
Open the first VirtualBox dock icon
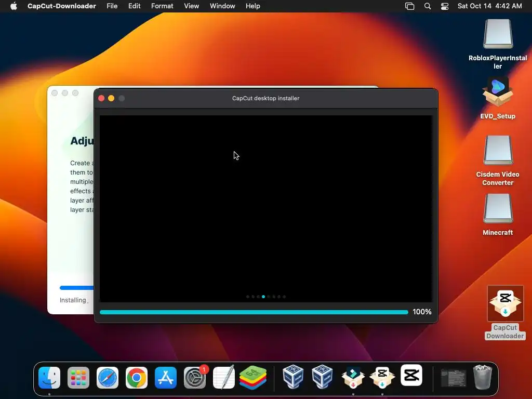tap(293, 377)
